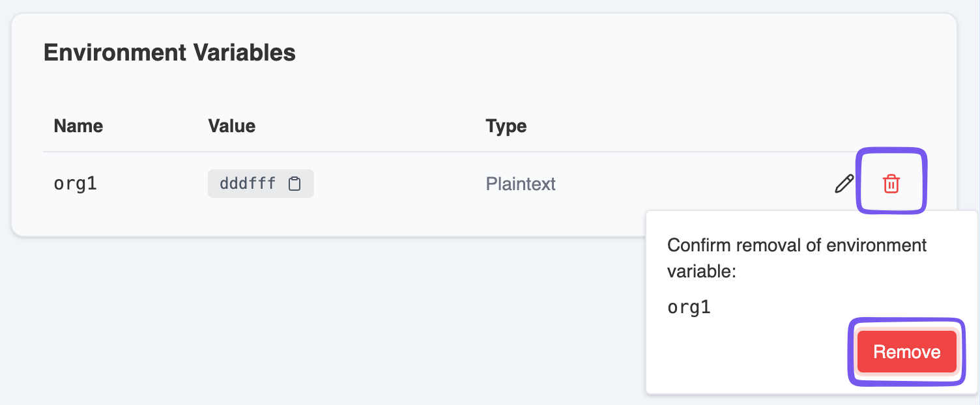Viewport: 980px width, 405px height.
Task: Click the environment variable table row
Action: point(391,183)
